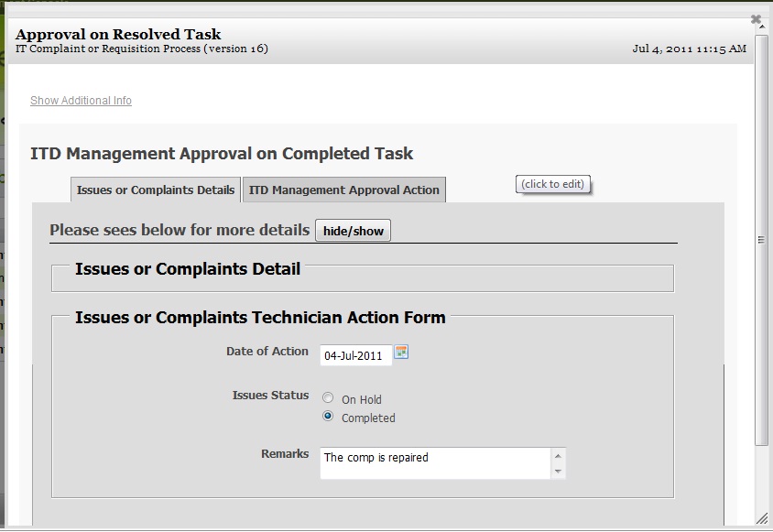Select the Completed issue status
Screen dimensions: 773x532
328,417
